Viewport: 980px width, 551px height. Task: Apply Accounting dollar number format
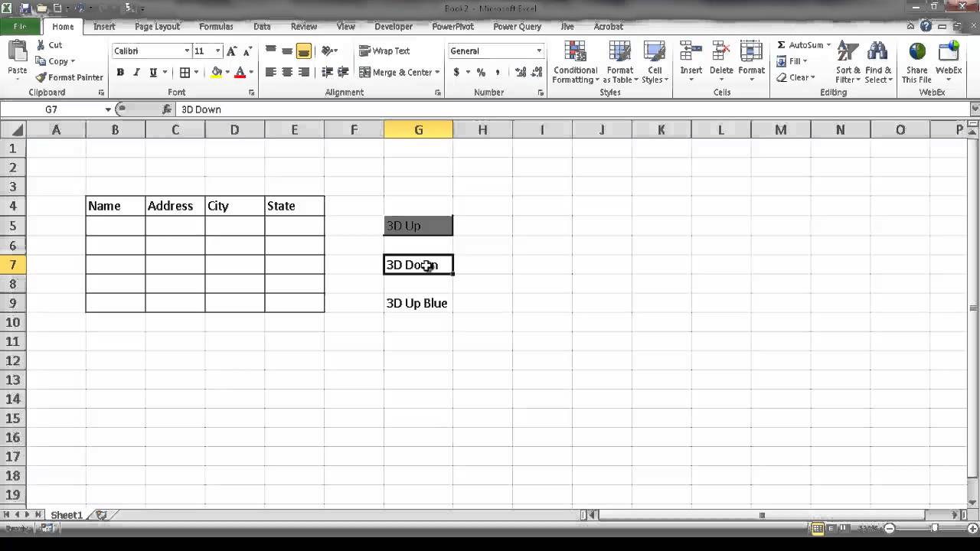[456, 73]
